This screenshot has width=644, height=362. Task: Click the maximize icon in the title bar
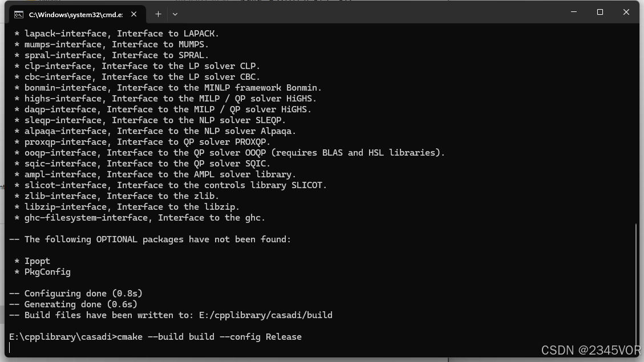(600, 12)
